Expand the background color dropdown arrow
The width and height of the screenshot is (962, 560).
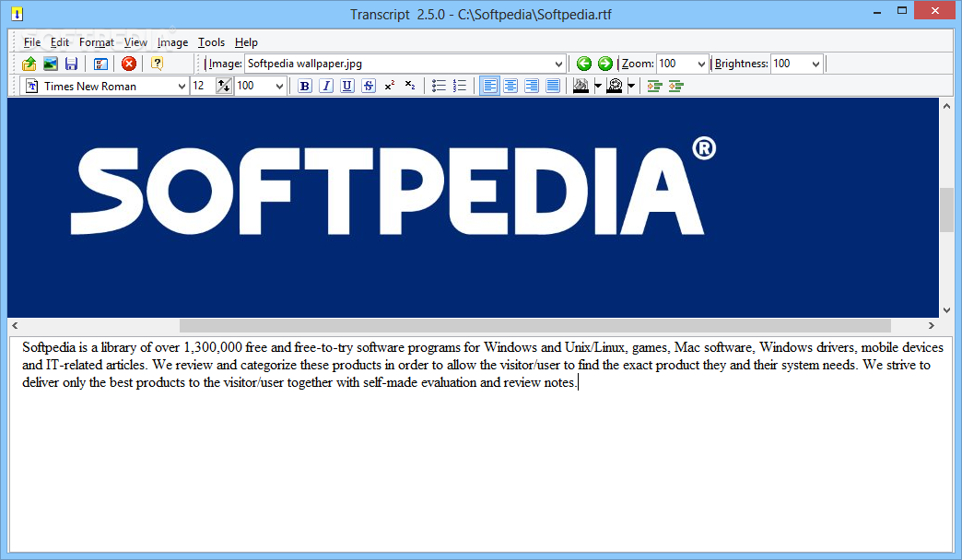click(x=631, y=86)
